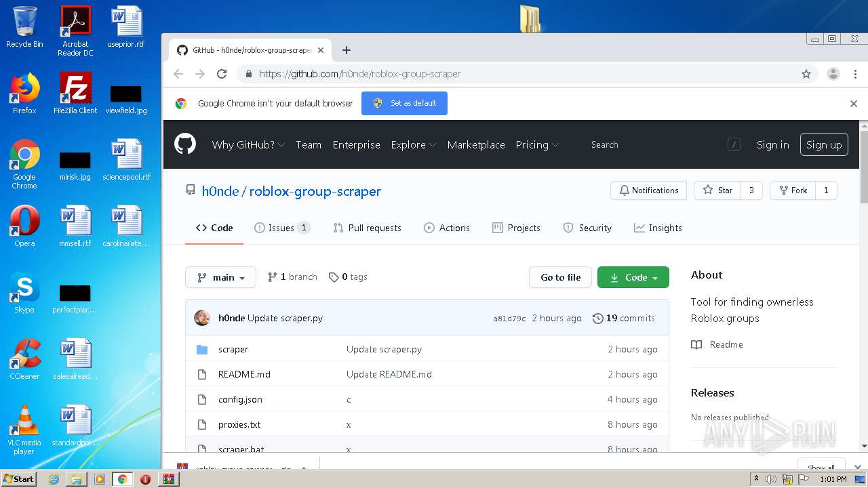Expand Pricing dropdown menu
868x488 pixels.
click(537, 144)
